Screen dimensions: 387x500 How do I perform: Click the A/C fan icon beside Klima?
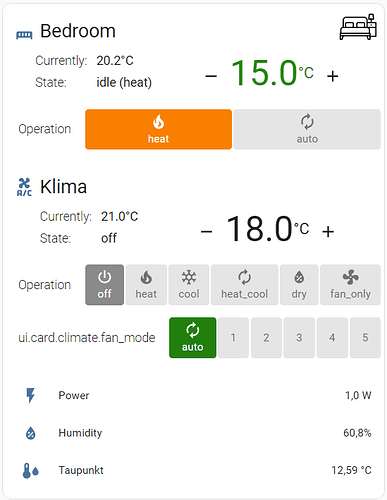[24, 187]
